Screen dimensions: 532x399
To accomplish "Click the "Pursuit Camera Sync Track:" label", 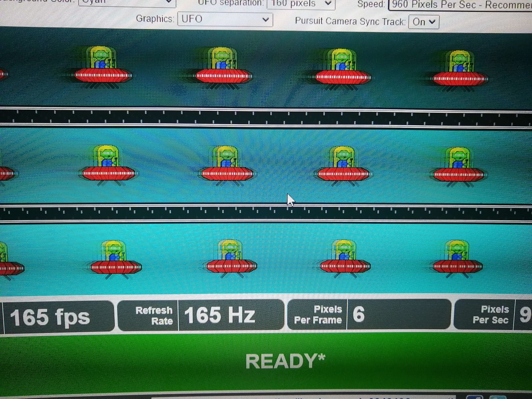I will tap(350, 21).
